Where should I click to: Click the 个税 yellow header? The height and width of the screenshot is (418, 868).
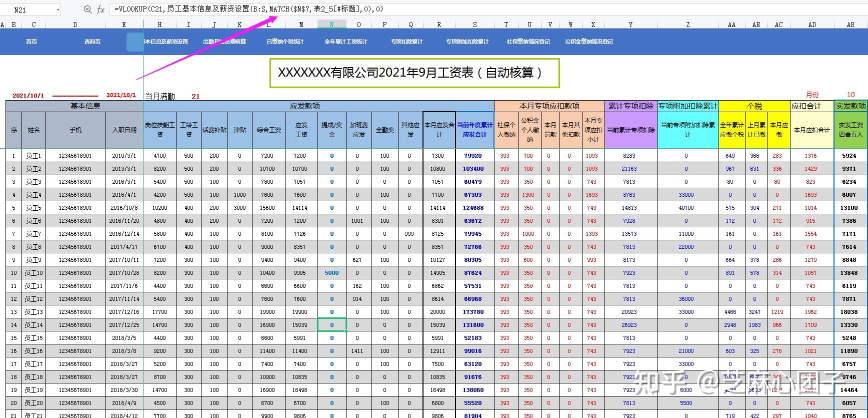[754, 106]
